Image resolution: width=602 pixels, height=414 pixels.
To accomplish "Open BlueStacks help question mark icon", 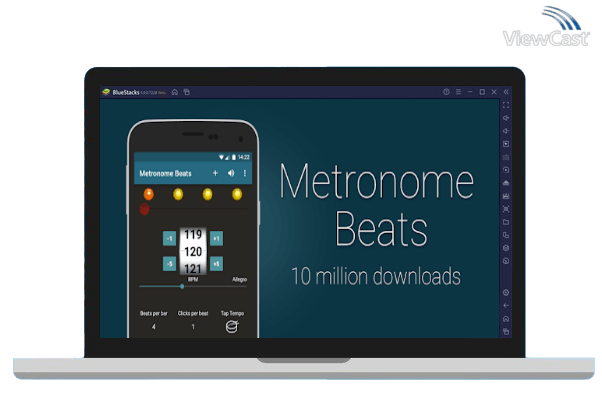I will pyautogui.click(x=446, y=92).
